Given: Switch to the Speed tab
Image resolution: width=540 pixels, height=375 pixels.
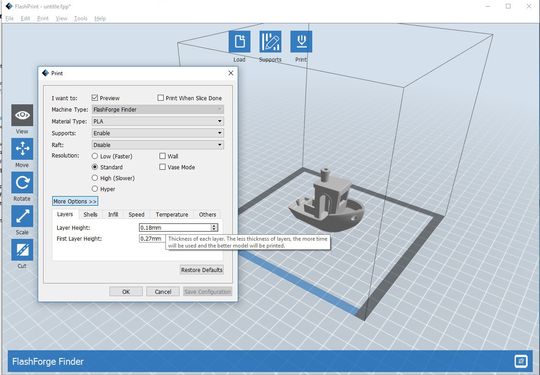Looking at the screenshot, I should click(x=136, y=215).
